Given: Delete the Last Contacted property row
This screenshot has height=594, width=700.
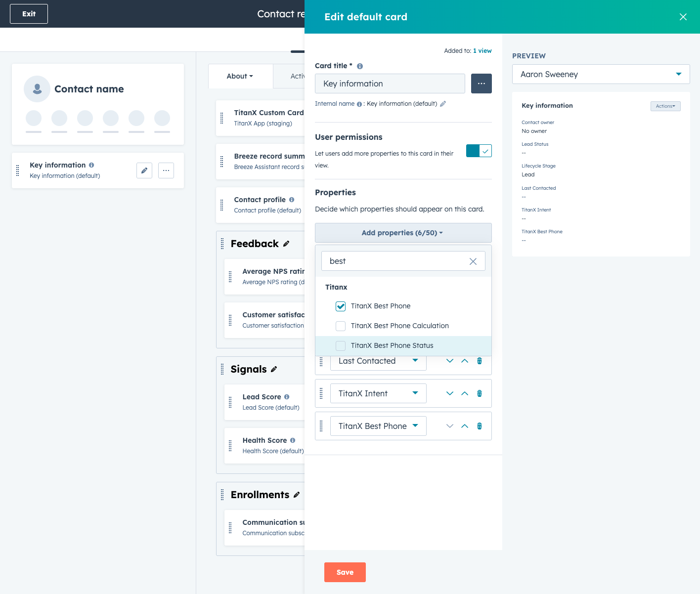Looking at the screenshot, I should (x=480, y=361).
